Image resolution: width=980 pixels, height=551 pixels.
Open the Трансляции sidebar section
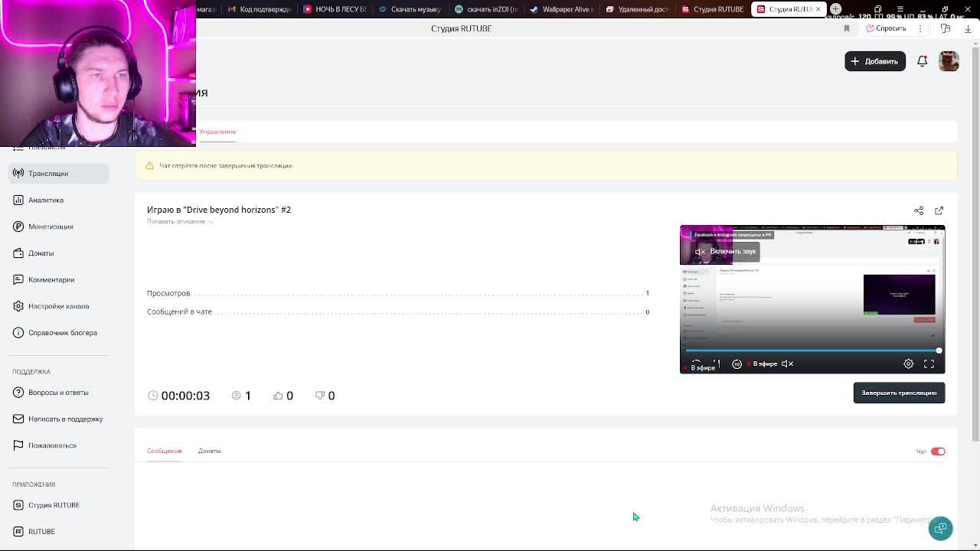click(x=59, y=173)
